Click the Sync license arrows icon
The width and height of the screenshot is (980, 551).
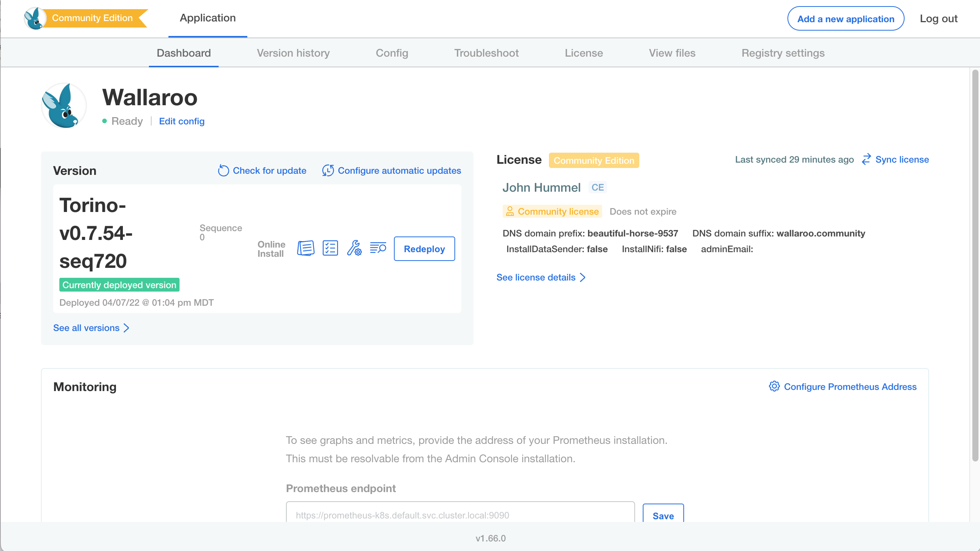(866, 160)
